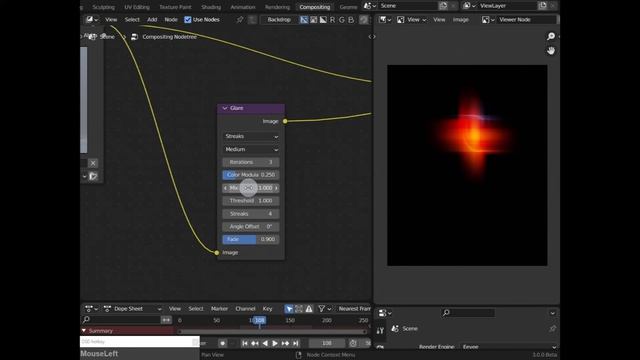Jump to the last frame
Screen dimensions: 640x360
point(296,343)
